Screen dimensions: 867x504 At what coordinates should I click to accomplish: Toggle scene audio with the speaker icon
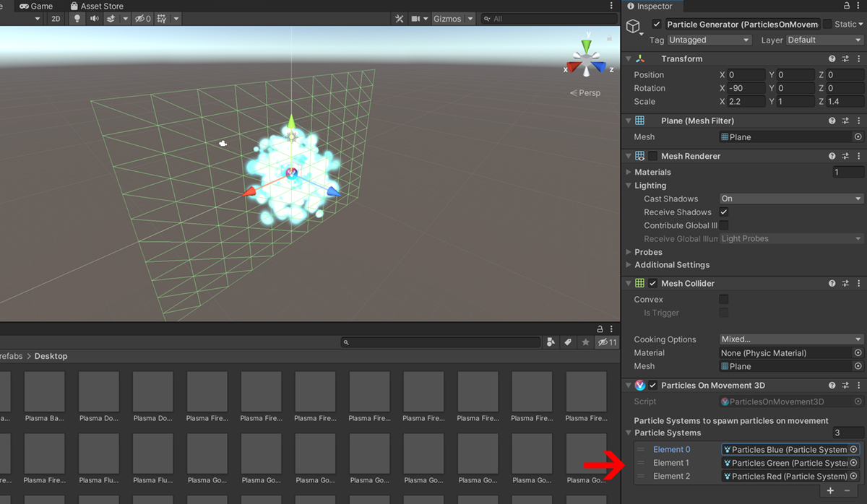click(x=95, y=19)
